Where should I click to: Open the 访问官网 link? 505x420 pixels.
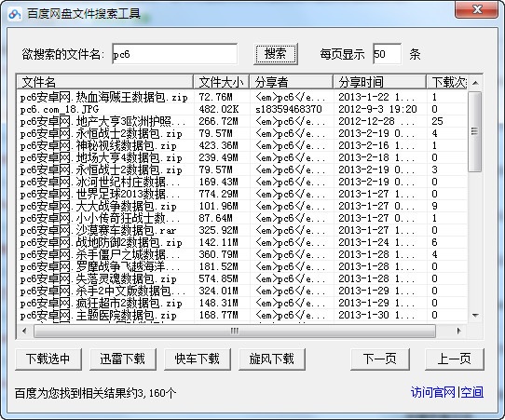coord(433,392)
